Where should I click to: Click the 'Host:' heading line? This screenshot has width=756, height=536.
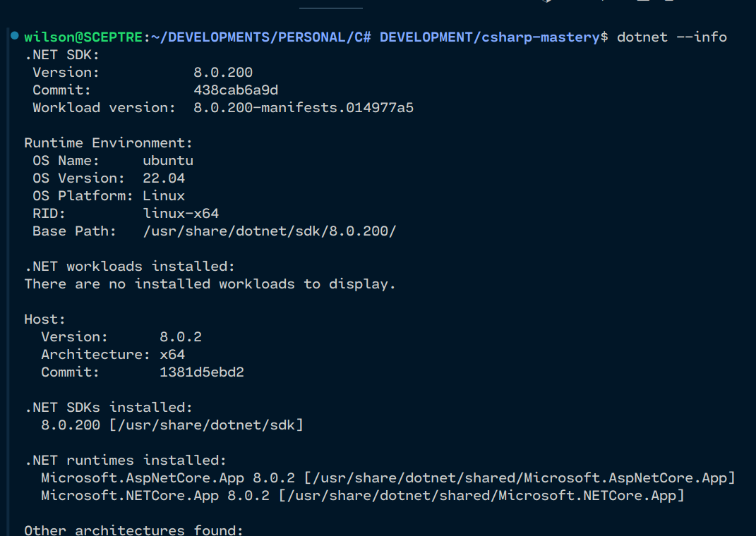[45, 319]
